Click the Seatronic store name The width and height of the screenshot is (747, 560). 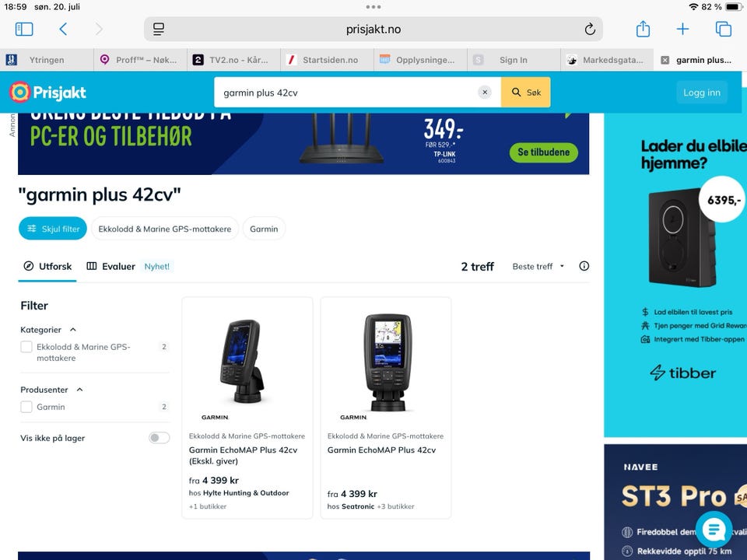click(358, 506)
